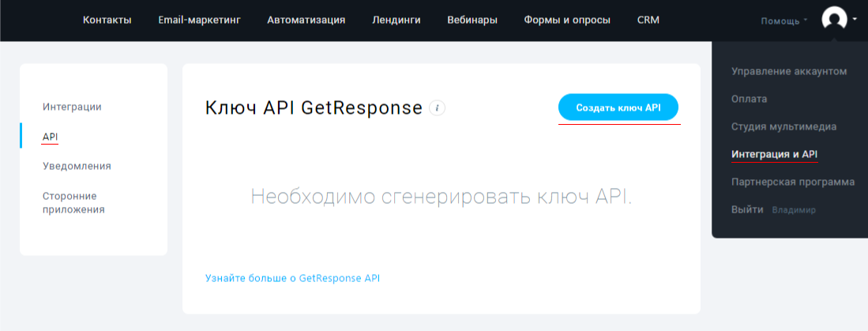Click the info icon beside Ключ API GetResponse

pyautogui.click(x=438, y=108)
